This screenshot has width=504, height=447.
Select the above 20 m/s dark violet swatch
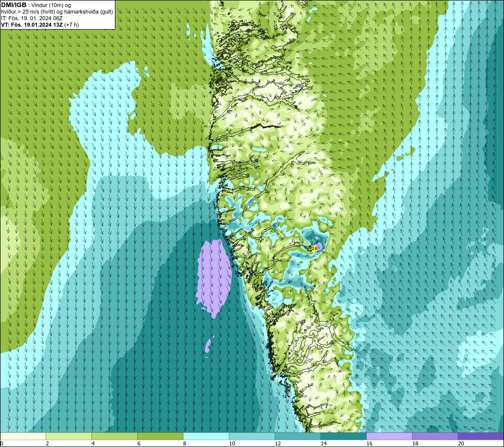(481, 436)
